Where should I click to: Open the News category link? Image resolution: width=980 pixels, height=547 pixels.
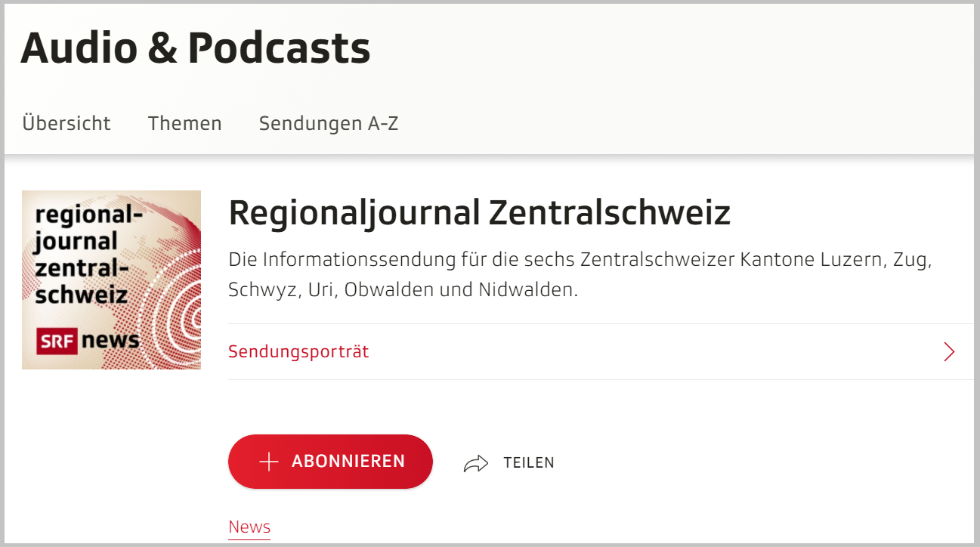click(x=249, y=527)
